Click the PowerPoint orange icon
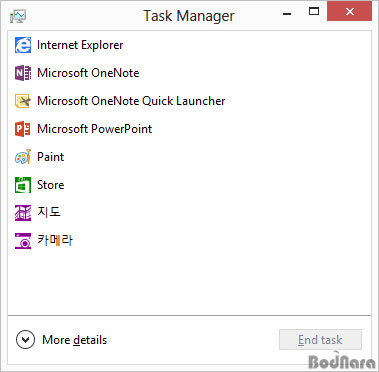Image resolution: width=379 pixels, height=372 pixels. coord(23,129)
